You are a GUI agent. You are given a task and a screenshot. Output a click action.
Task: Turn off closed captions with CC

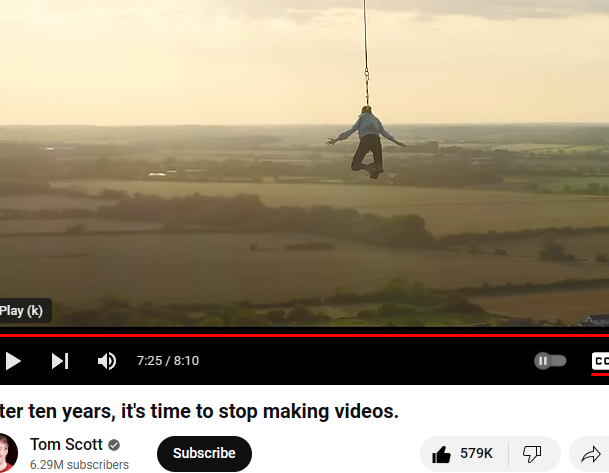tap(600, 361)
